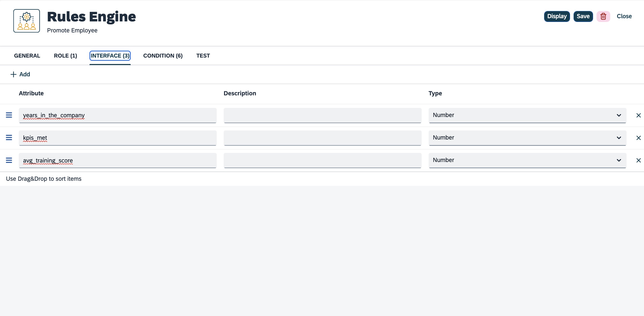Image resolution: width=644 pixels, height=316 pixels.
Task: Switch to the CONDITION tab
Action: click(163, 56)
